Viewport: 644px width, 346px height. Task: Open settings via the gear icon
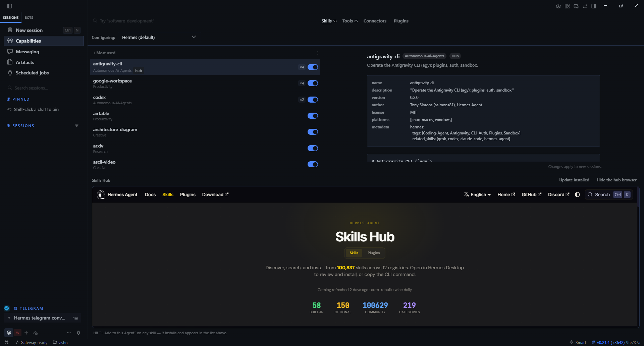558,6
